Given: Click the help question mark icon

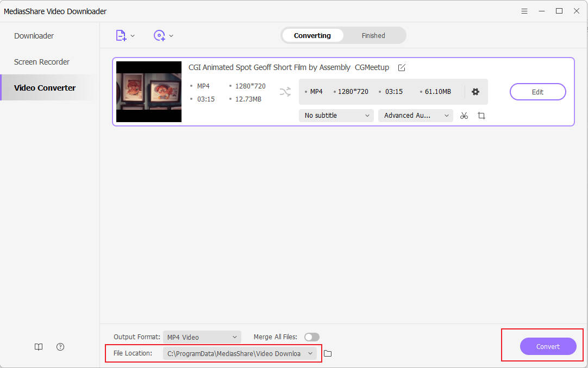Looking at the screenshot, I should 60,347.
